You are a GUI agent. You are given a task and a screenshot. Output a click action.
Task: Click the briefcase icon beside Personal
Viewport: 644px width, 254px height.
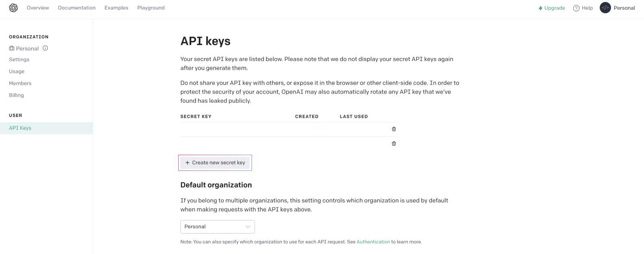point(11,48)
